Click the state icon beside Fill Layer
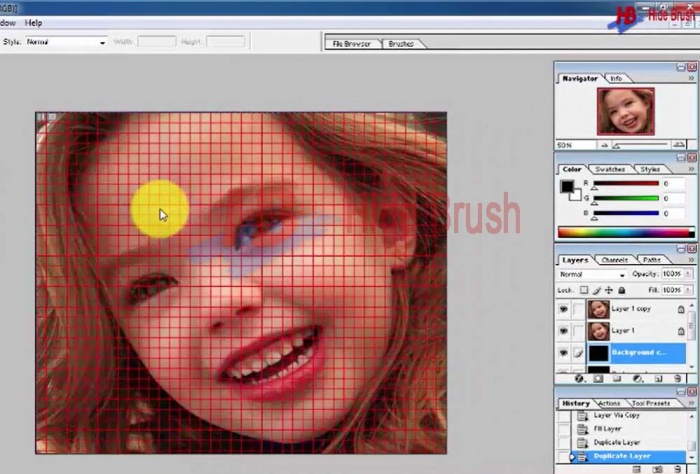700x474 pixels. (x=582, y=429)
